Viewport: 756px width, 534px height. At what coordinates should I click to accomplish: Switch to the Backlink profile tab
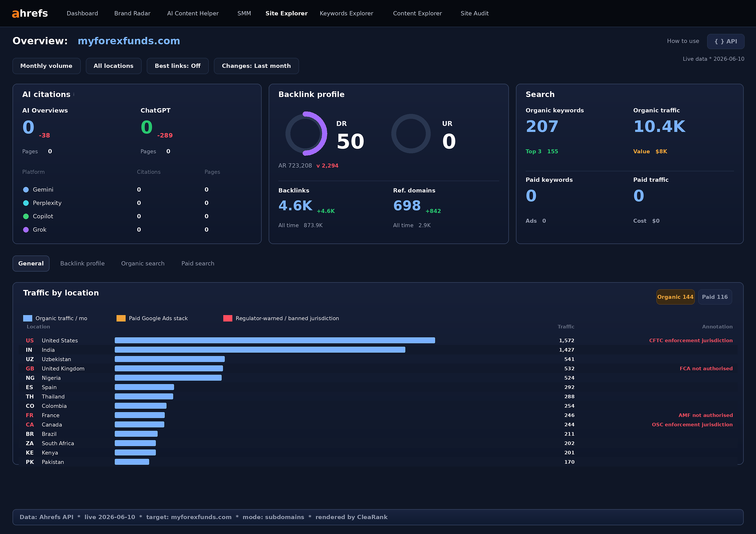tap(82, 263)
